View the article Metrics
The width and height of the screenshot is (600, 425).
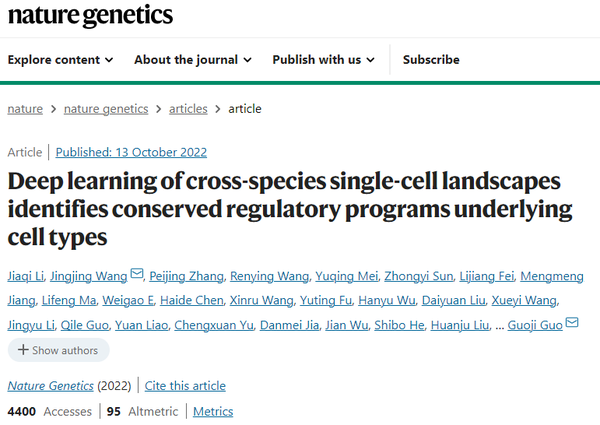[x=213, y=411]
